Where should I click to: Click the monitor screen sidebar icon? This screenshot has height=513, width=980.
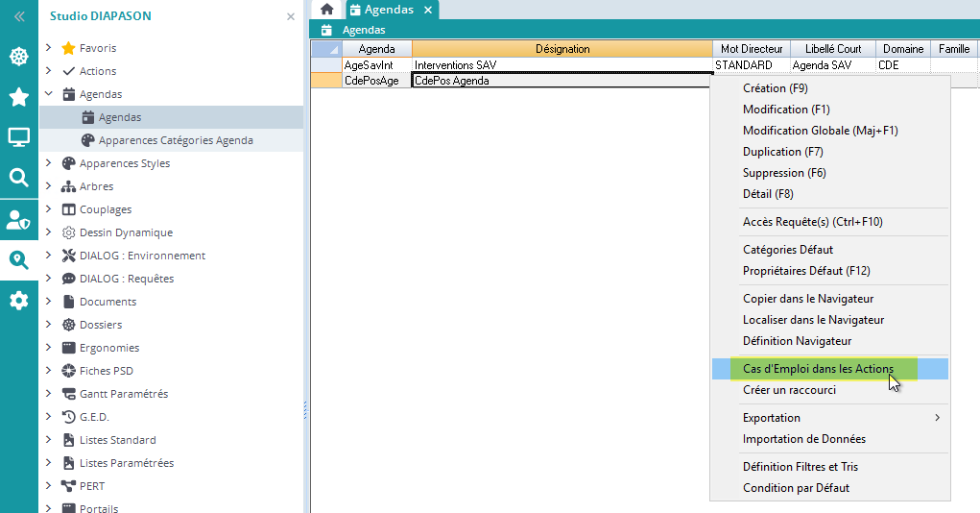(x=18, y=137)
